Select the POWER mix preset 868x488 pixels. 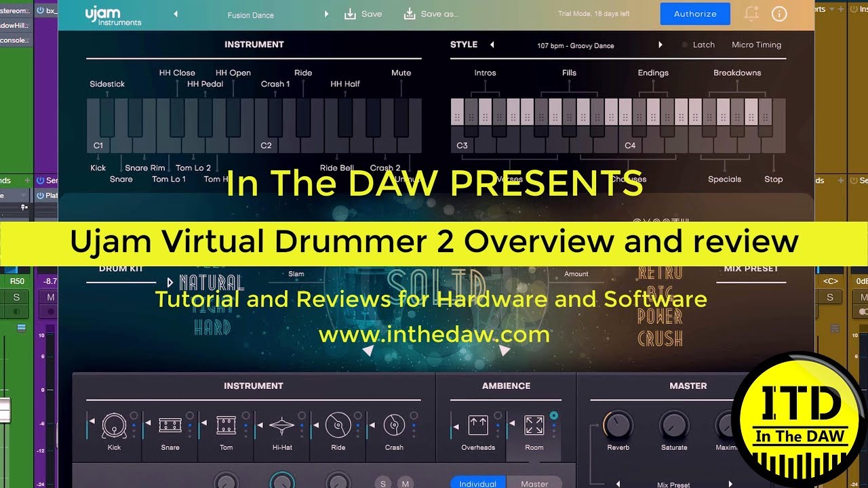pyautogui.click(x=659, y=317)
